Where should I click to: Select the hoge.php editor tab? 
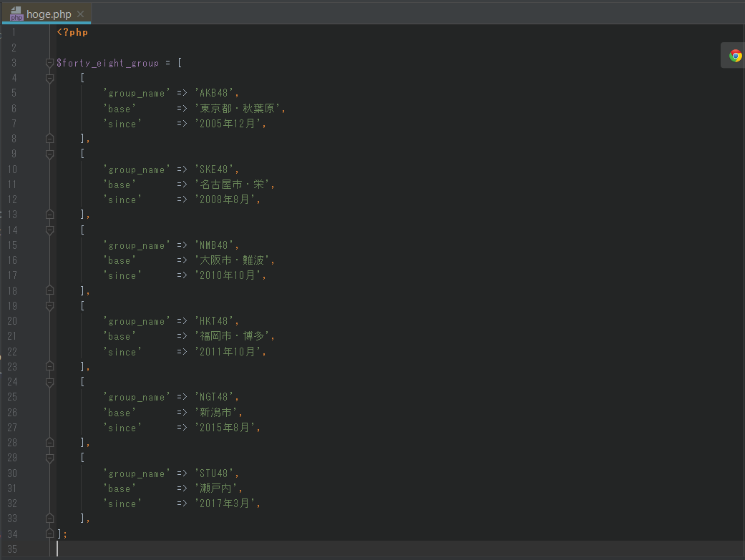47,14
